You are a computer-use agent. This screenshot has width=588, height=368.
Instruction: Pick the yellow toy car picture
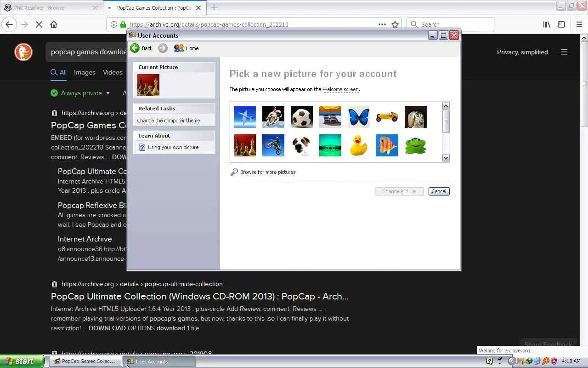(387, 117)
